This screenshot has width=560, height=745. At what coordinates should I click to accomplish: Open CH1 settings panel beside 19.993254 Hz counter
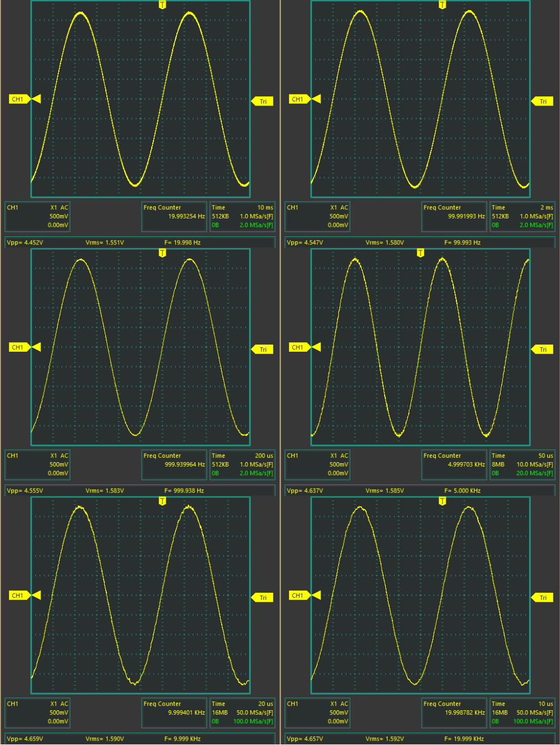pyautogui.click(x=38, y=216)
